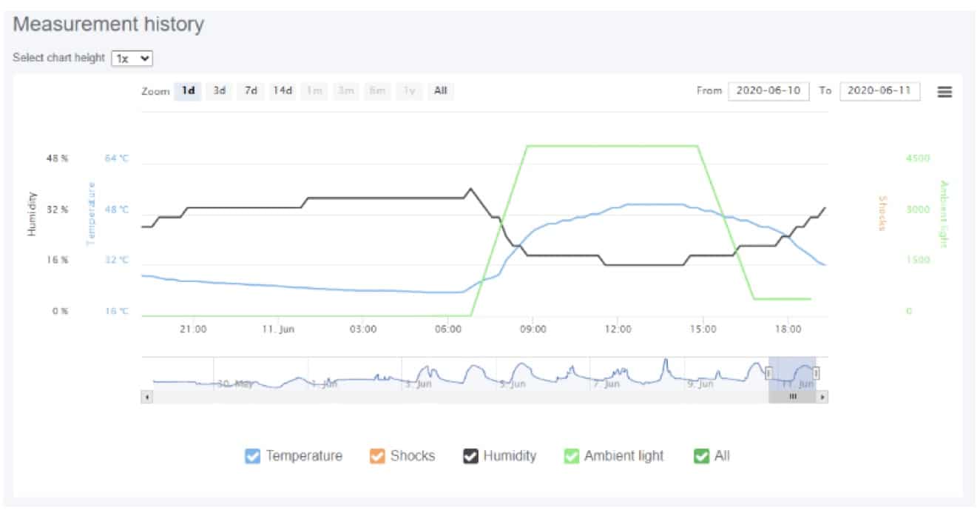Switch zoom range to 7d
This screenshot has height=513, width=980.
point(251,91)
